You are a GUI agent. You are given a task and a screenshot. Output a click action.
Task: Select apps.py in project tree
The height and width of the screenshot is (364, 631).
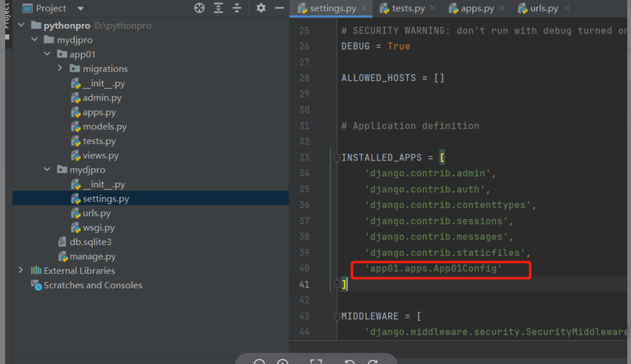[99, 112]
